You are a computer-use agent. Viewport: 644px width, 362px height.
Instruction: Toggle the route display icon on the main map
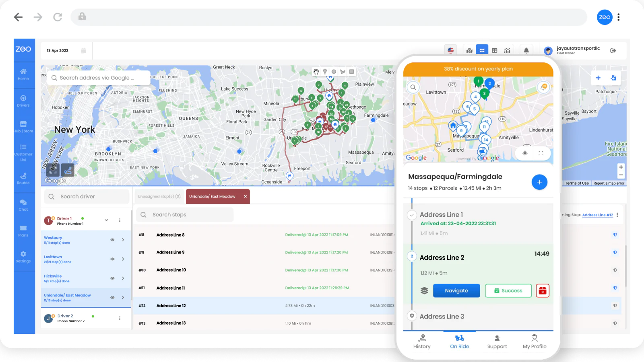(x=68, y=171)
